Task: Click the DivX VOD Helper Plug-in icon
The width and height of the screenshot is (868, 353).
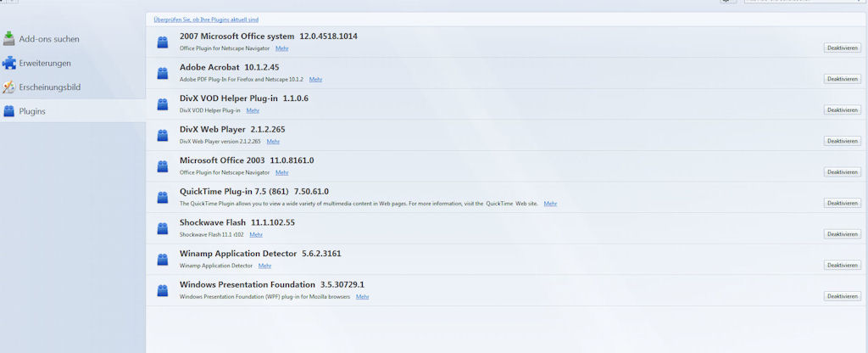Action: pos(162,104)
